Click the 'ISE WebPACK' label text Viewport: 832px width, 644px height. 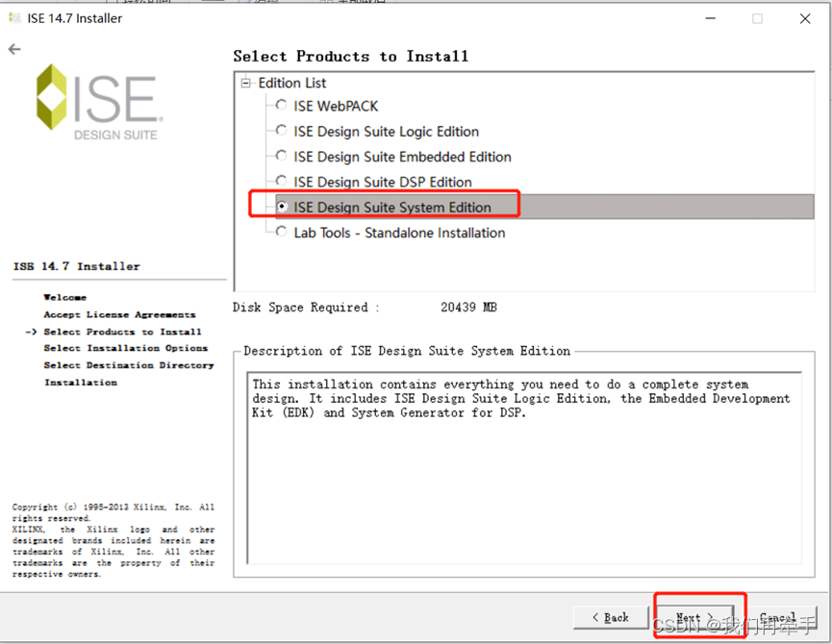click(x=336, y=107)
